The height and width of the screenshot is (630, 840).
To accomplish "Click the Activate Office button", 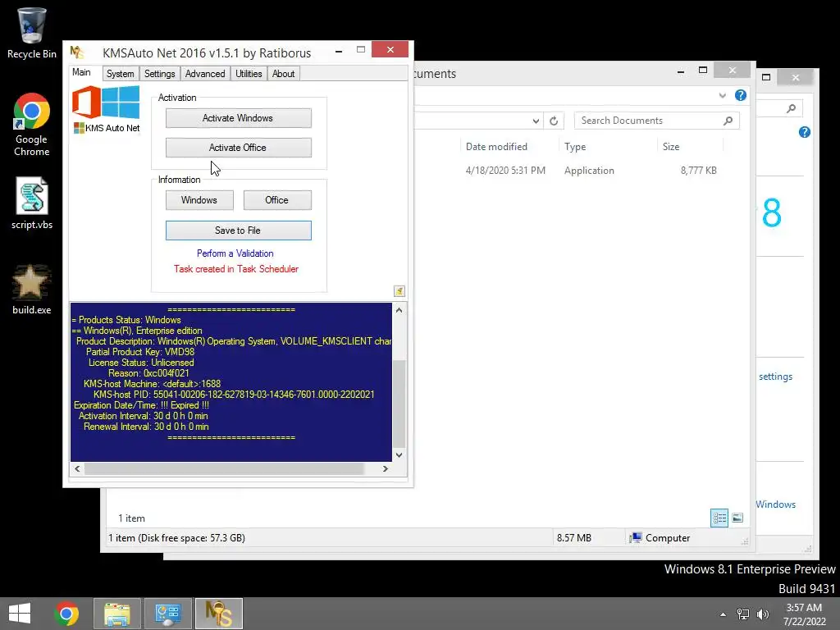I will (x=239, y=148).
